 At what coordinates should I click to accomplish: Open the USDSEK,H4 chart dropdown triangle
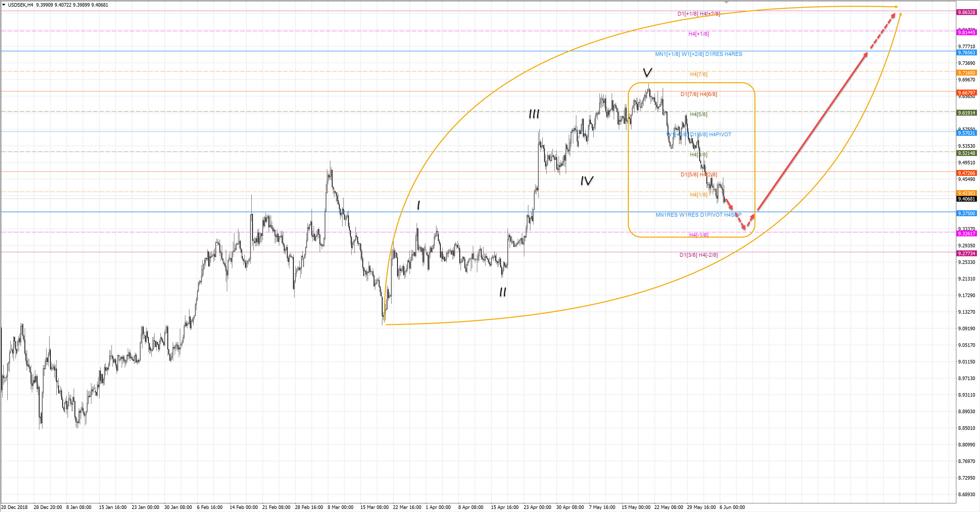pos(4,5)
